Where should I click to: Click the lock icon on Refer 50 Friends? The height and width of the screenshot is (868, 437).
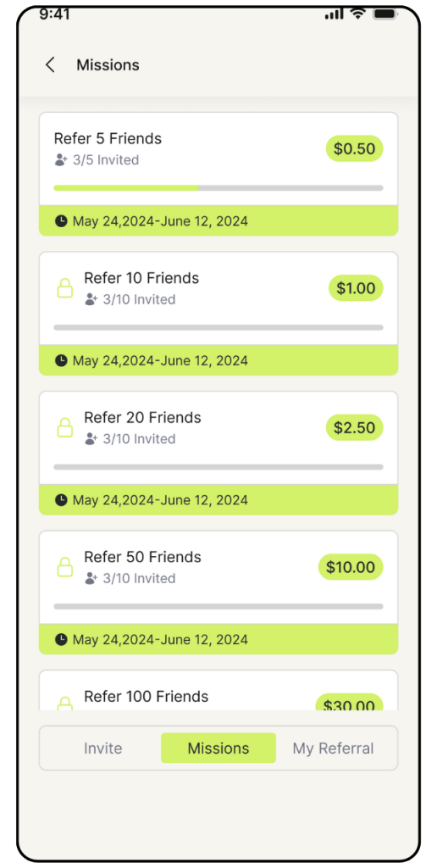coord(65,567)
